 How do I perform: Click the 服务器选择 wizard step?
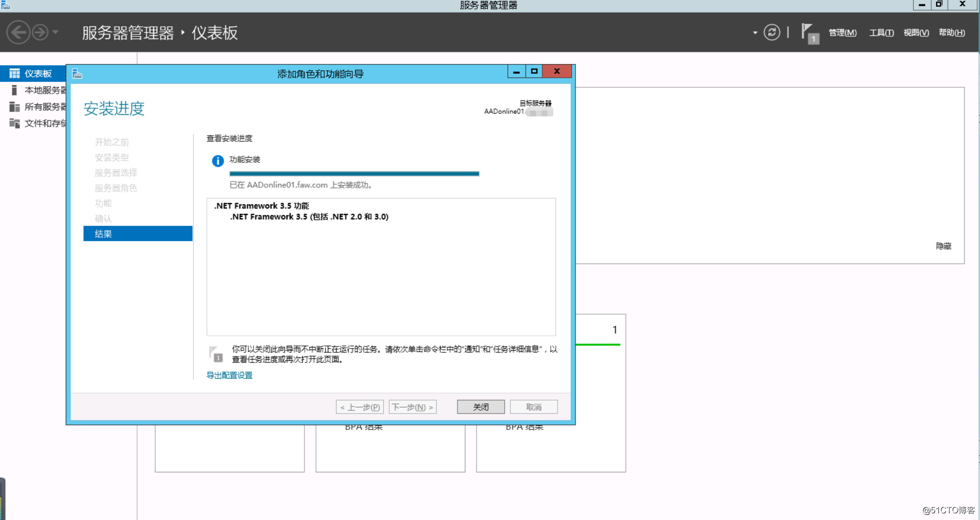point(116,172)
